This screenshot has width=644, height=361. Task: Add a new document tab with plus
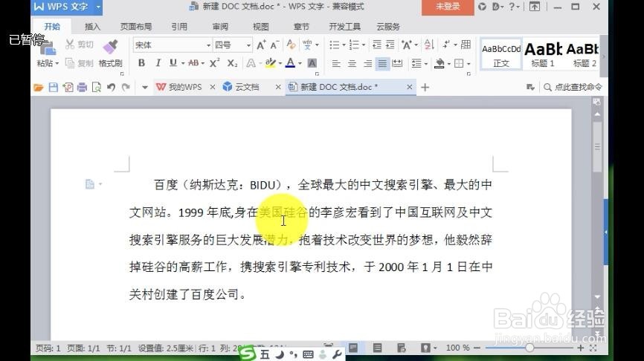(425, 87)
